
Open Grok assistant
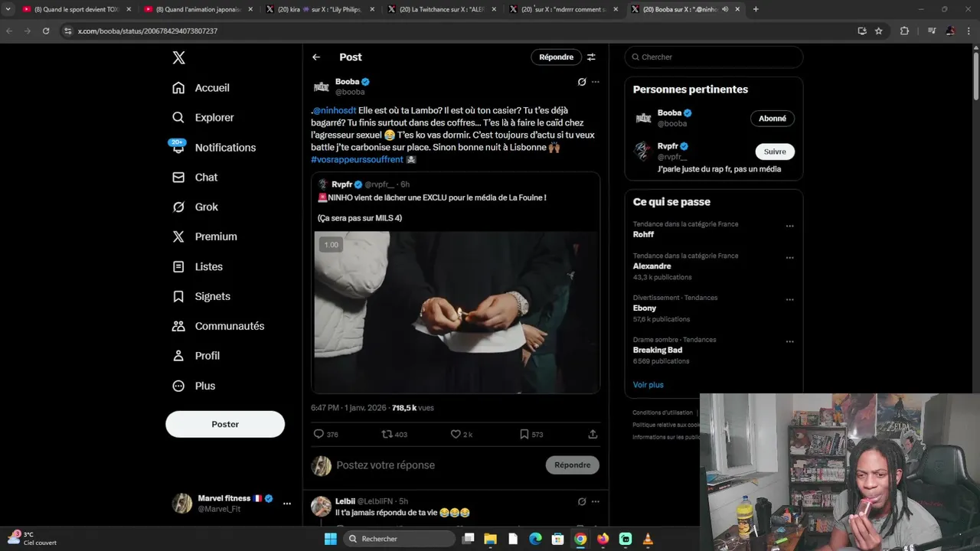[194, 207]
